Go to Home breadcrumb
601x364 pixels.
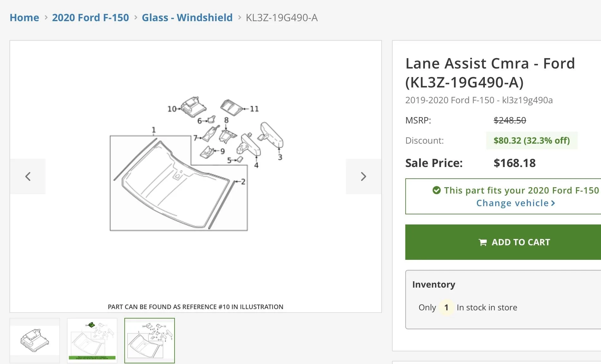tap(24, 18)
